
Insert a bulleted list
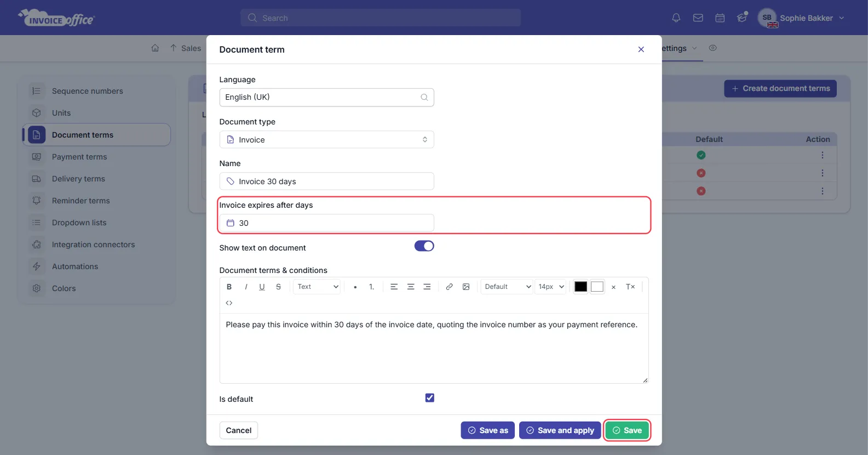tap(355, 287)
